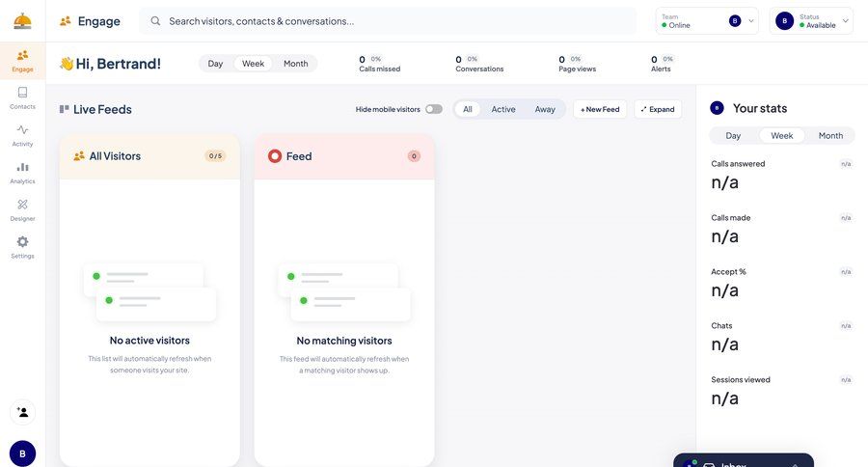Viewport: 868px width, 467px height.
Task: Open the profile avatar at sidebar bottom
Action: (x=23, y=453)
